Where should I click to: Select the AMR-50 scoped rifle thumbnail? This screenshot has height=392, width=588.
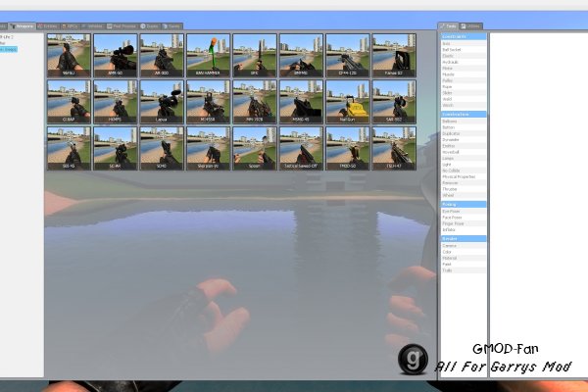[x=115, y=55]
